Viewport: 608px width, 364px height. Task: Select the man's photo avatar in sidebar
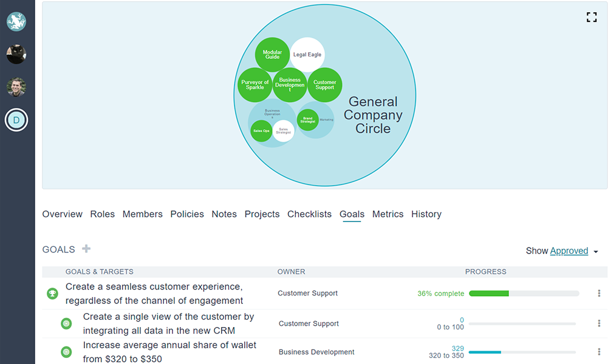16,87
